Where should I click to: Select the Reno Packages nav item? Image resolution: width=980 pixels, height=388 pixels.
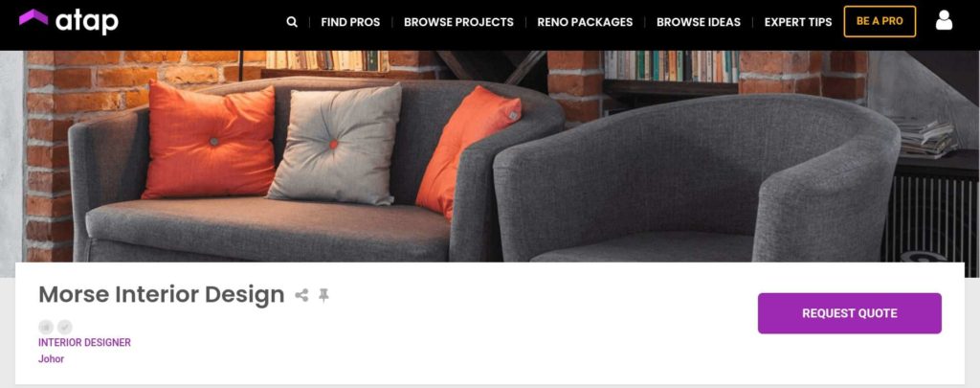pos(585,22)
